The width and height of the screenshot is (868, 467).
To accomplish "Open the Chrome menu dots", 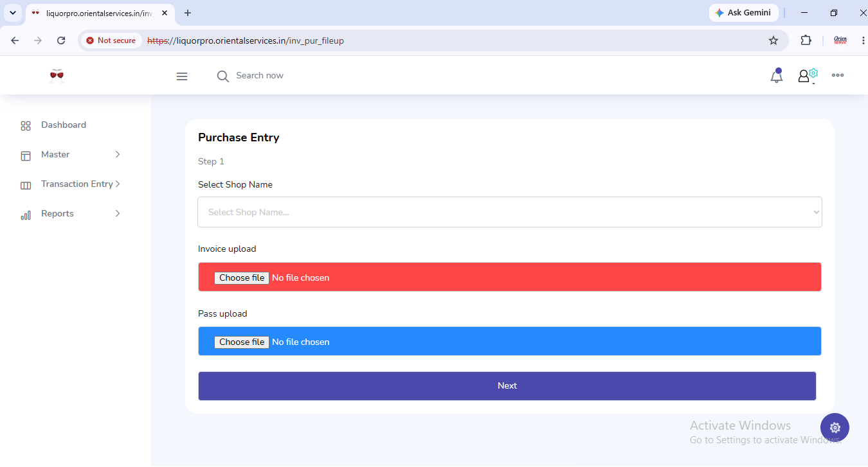I will [x=863, y=40].
